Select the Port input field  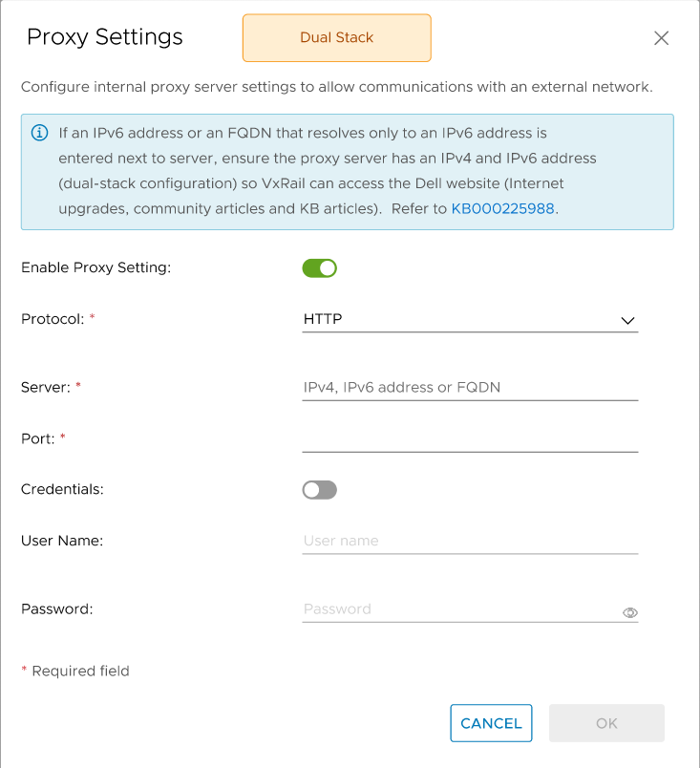tap(470, 438)
